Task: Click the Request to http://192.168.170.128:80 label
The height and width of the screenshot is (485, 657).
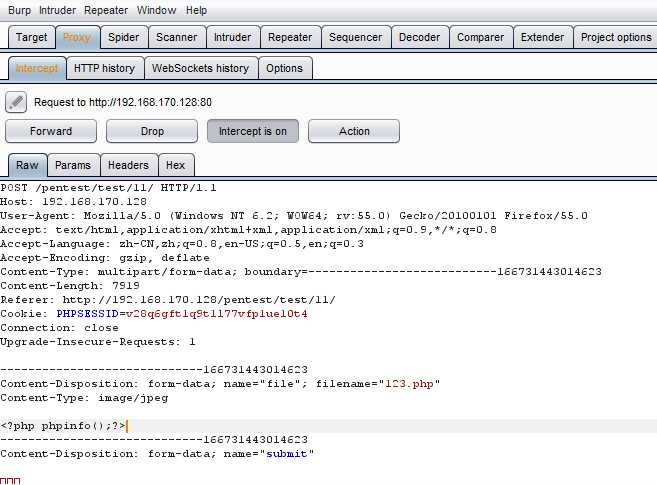Action: click(x=123, y=102)
